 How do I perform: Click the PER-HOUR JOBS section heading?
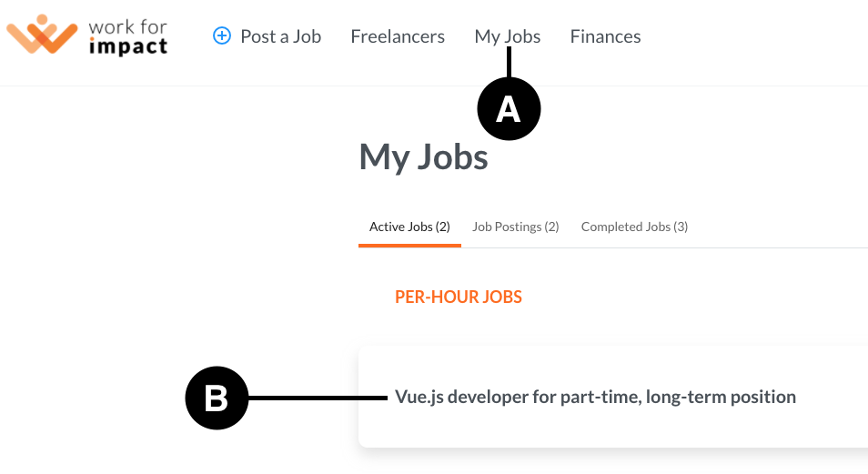point(459,298)
